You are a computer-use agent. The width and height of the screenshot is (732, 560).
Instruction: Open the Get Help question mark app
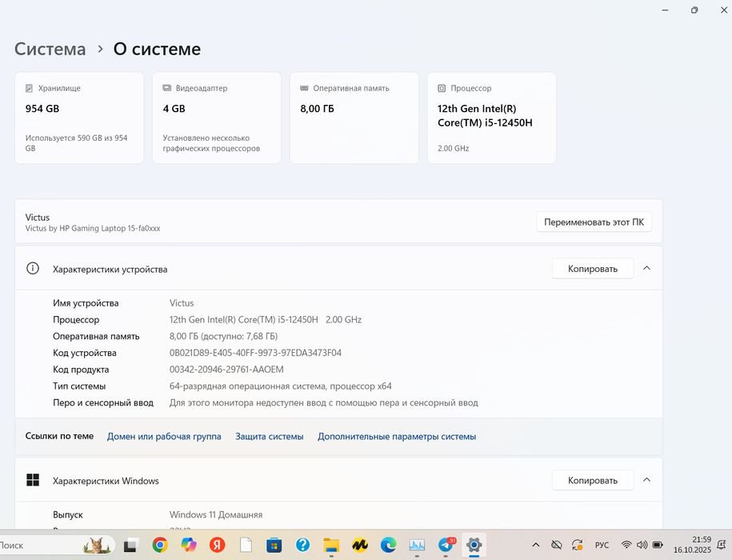click(x=303, y=545)
